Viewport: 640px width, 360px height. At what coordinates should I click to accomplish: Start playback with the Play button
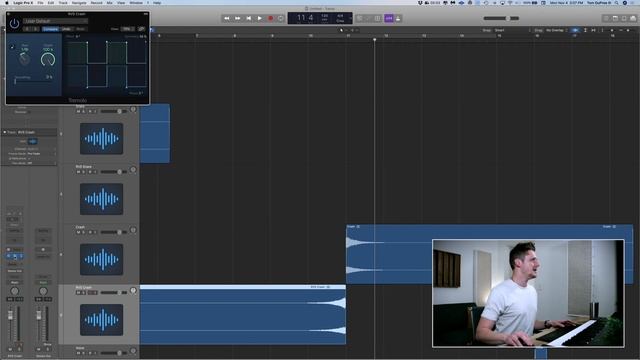click(260, 18)
